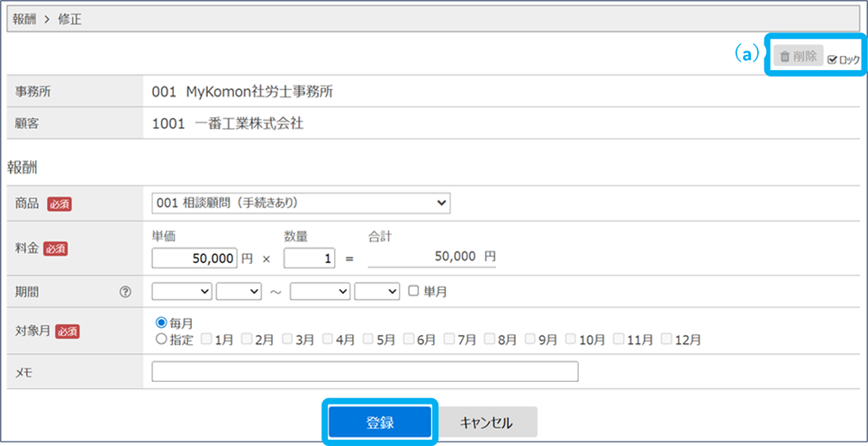Open the first 期間 start dropdown

tap(182, 291)
